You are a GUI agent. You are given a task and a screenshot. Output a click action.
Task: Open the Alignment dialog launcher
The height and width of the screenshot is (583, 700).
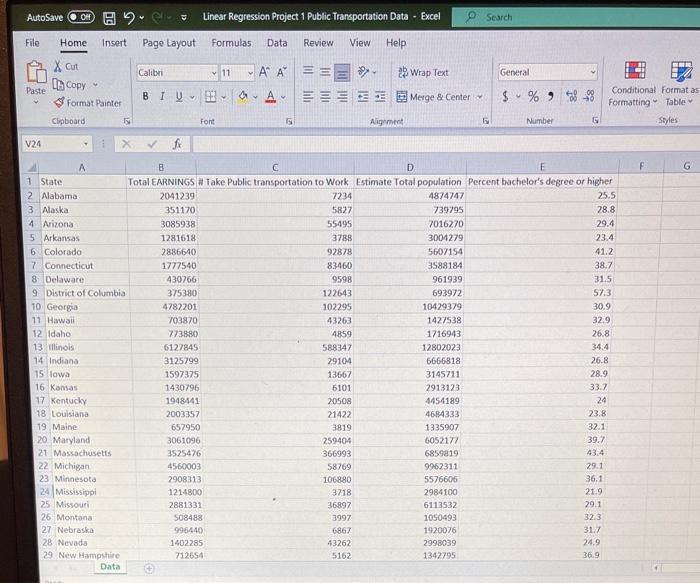point(486,121)
